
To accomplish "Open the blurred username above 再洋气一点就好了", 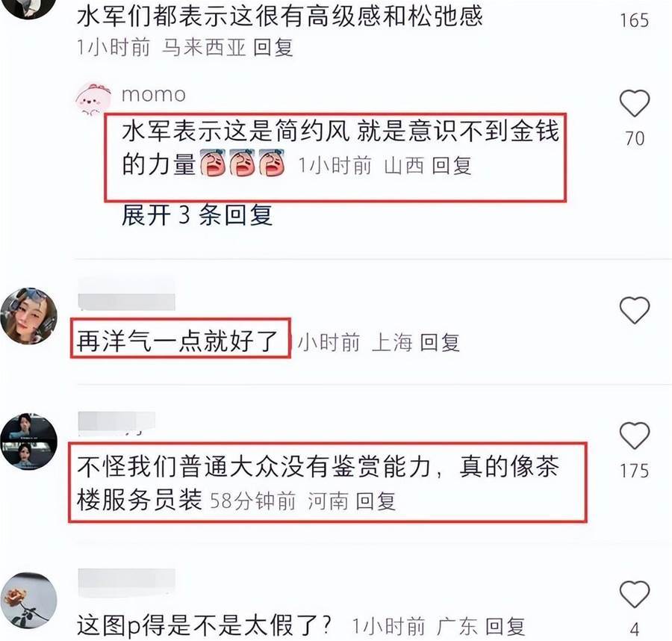I will (126, 294).
